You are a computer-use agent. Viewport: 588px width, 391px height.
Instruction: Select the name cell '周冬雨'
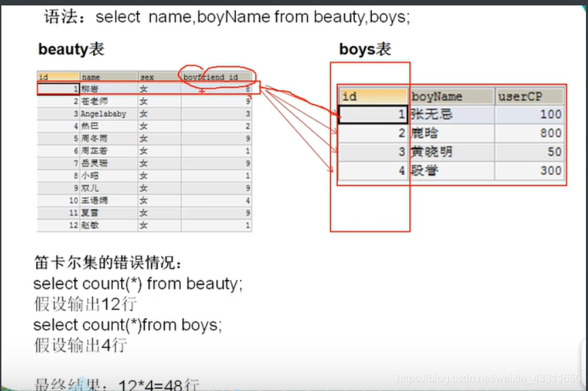[x=109, y=139]
